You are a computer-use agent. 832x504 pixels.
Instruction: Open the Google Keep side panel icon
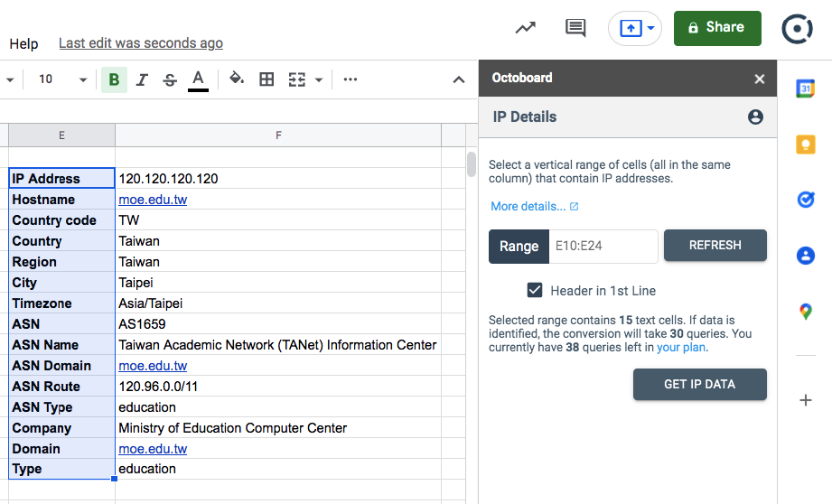(806, 144)
